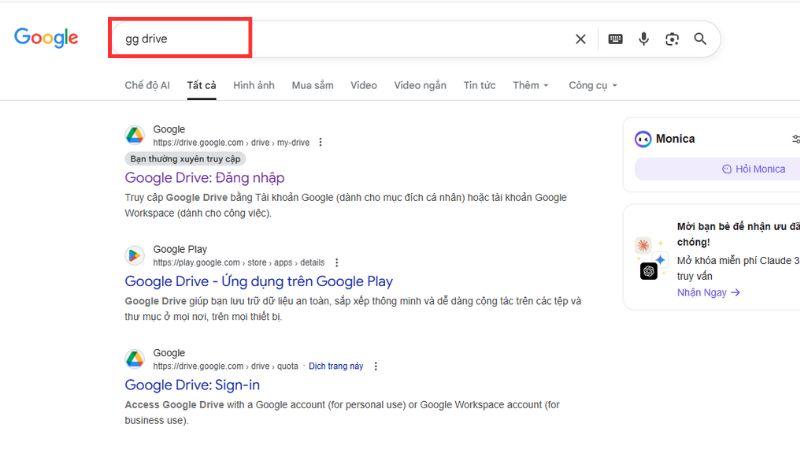Switch to the Hình ảnh tab

click(x=253, y=86)
